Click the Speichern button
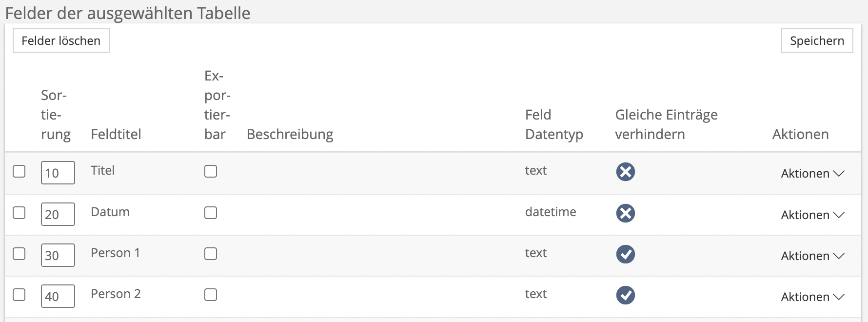Image resolution: width=868 pixels, height=322 pixels. pyautogui.click(x=817, y=40)
